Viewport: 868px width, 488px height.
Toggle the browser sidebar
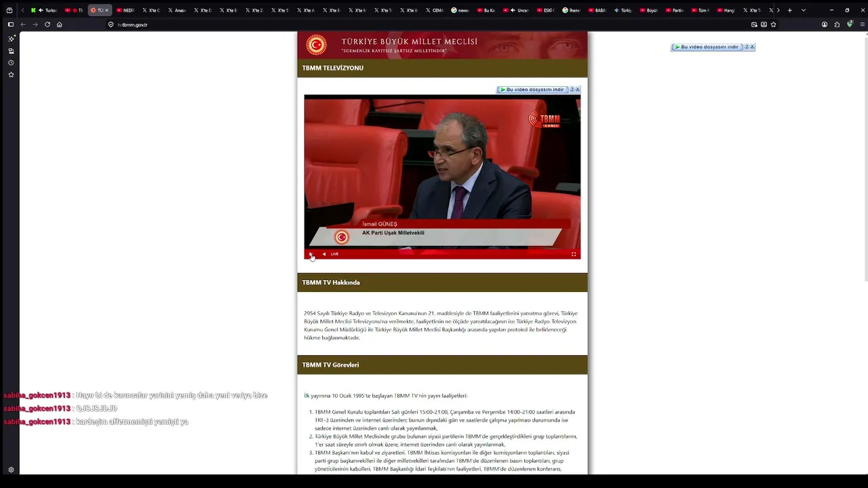(x=11, y=24)
